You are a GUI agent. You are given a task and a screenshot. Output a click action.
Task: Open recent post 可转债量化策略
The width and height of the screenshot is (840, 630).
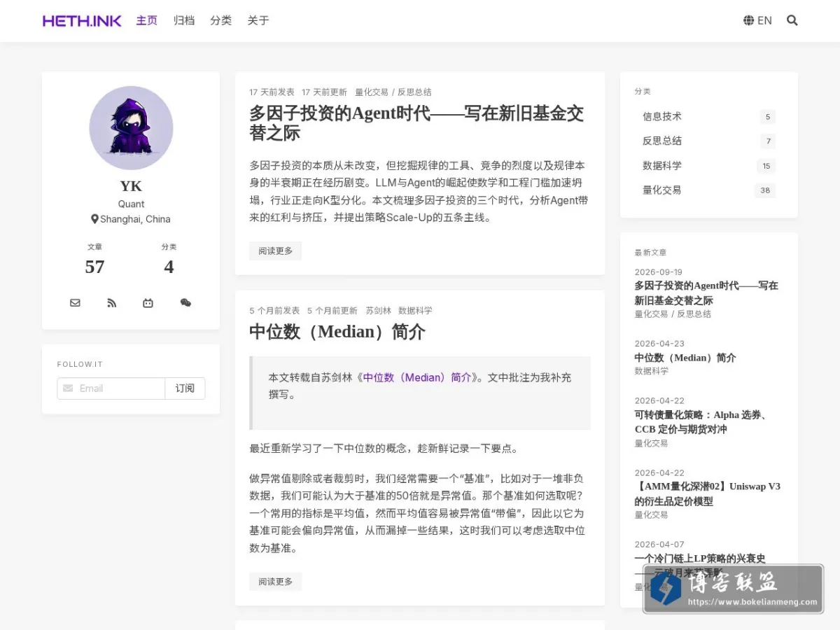pyautogui.click(x=701, y=422)
